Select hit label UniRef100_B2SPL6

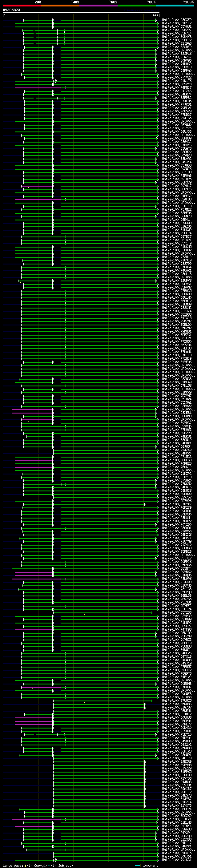177,54
